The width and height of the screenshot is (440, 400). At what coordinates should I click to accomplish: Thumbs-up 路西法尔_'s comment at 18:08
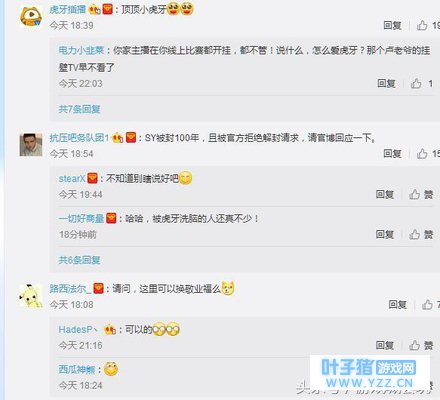427,304
